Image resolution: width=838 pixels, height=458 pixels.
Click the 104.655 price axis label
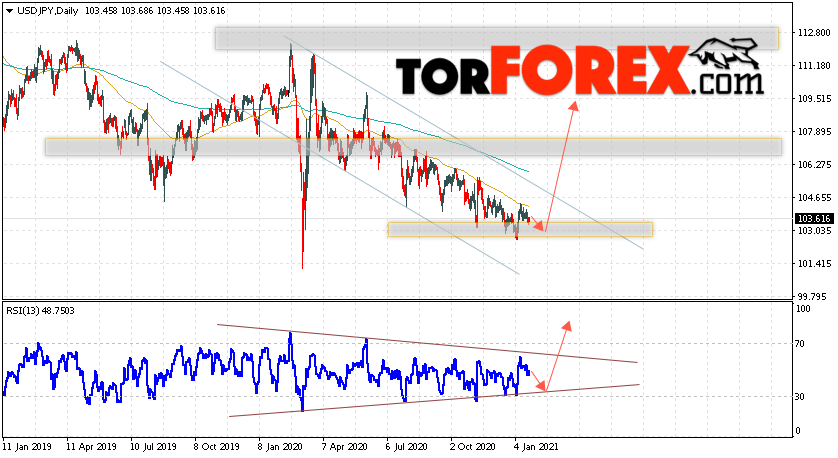[814, 198]
